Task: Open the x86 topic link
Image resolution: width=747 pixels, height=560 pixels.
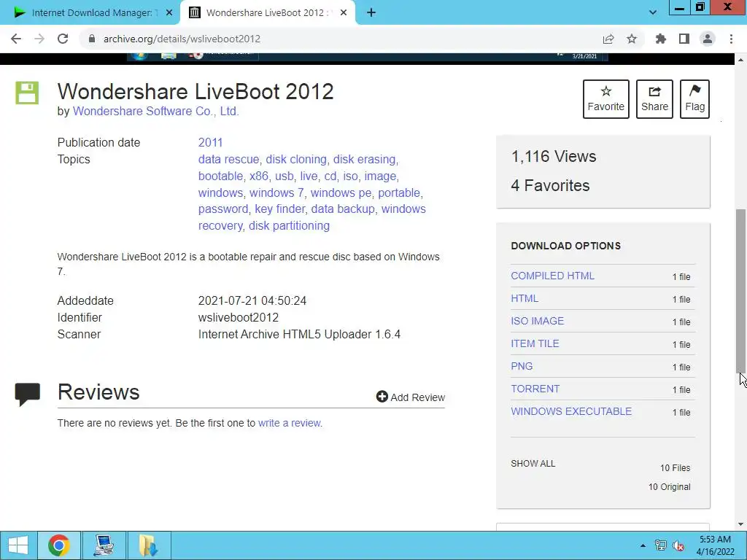Action: pyautogui.click(x=259, y=176)
